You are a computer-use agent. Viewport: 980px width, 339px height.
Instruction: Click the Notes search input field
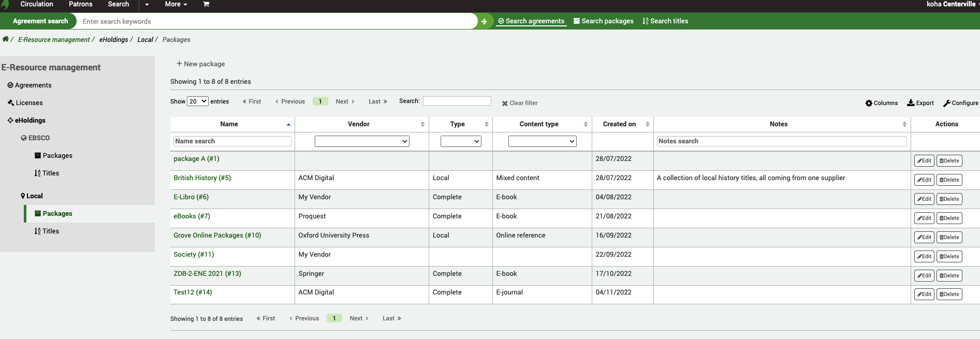[x=781, y=141]
